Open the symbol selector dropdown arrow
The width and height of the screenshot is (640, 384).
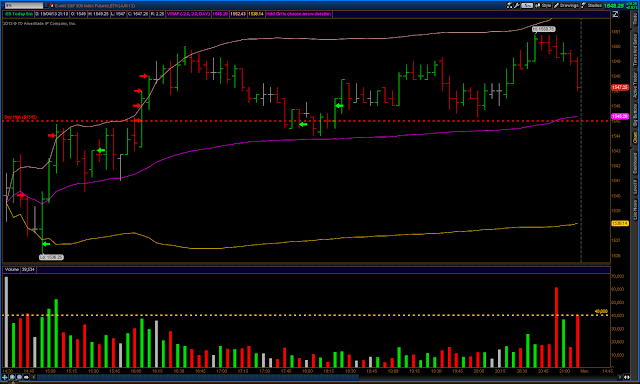(x=46, y=5)
